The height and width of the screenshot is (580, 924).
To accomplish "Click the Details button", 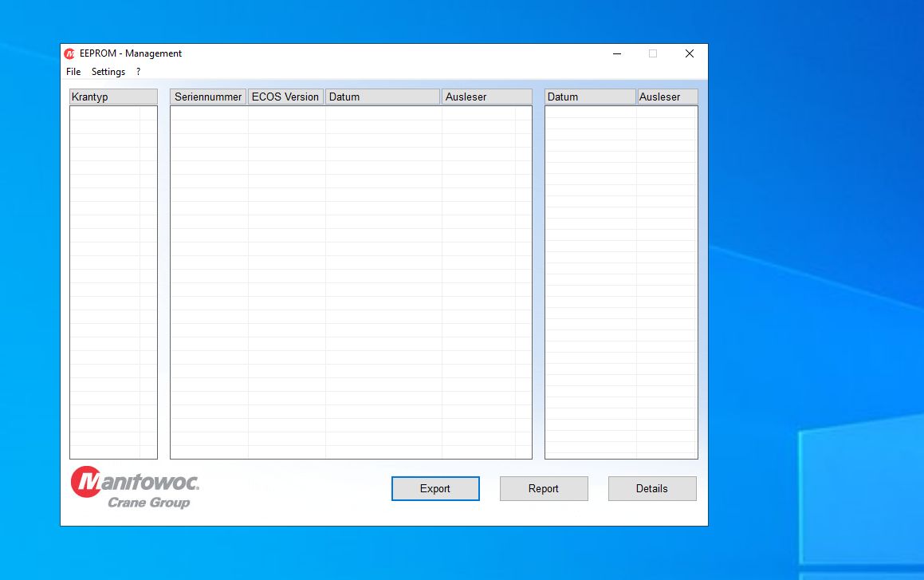I will point(652,487).
